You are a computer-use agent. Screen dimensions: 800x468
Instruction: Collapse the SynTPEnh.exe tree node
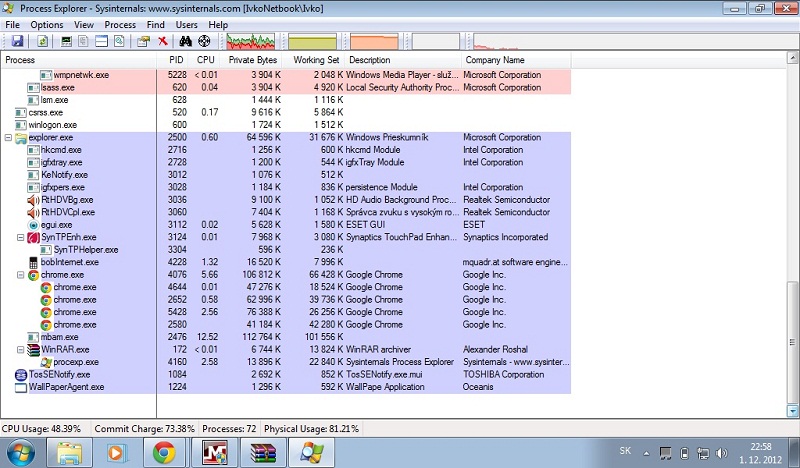pos(21,237)
